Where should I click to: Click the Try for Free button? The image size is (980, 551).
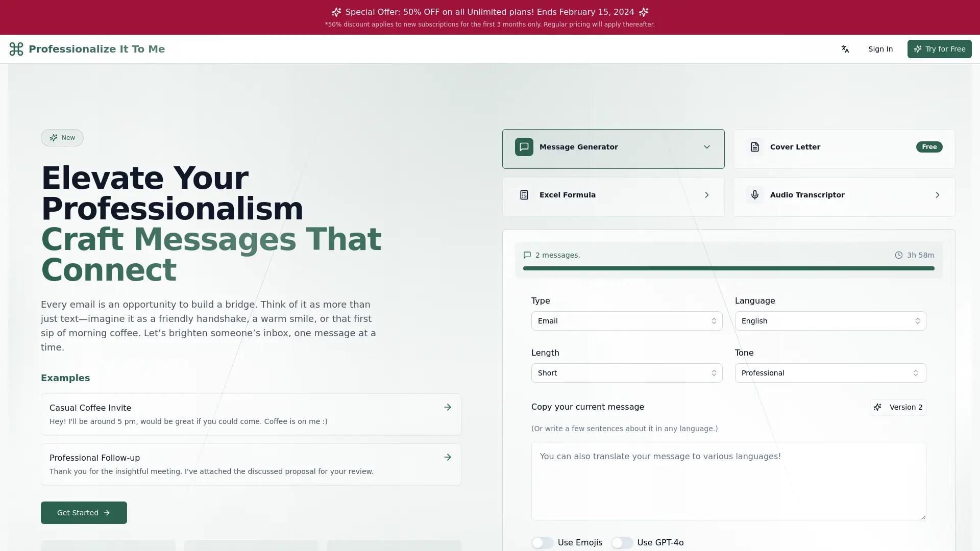pyautogui.click(x=939, y=49)
